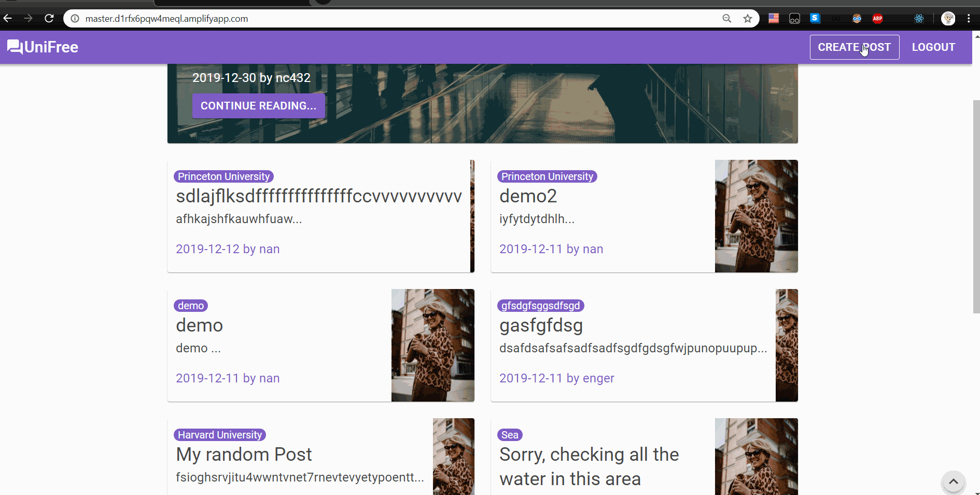Open the gasfgfdsg post title
The width and height of the screenshot is (980, 495).
tap(541, 326)
